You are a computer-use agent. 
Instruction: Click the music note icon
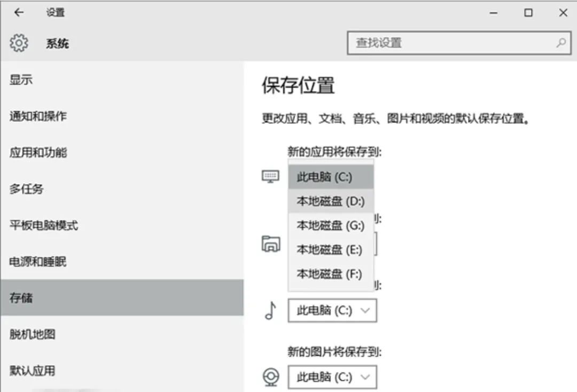pyautogui.click(x=271, y=310)
